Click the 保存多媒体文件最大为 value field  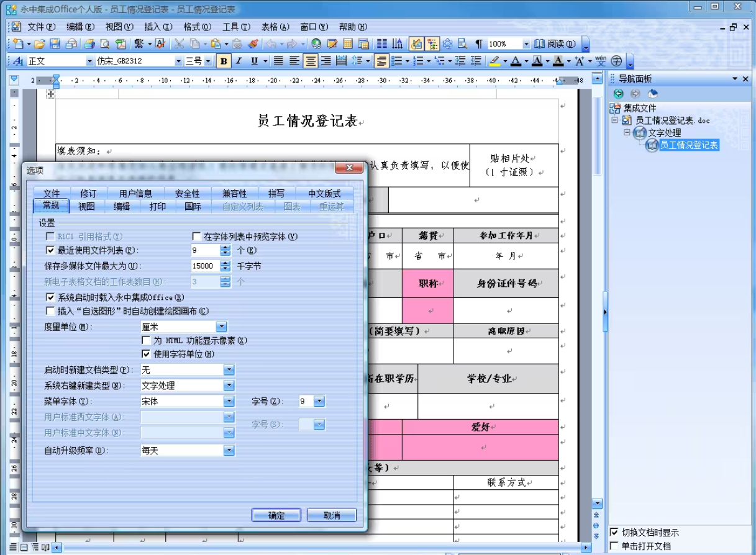point(205,266)
